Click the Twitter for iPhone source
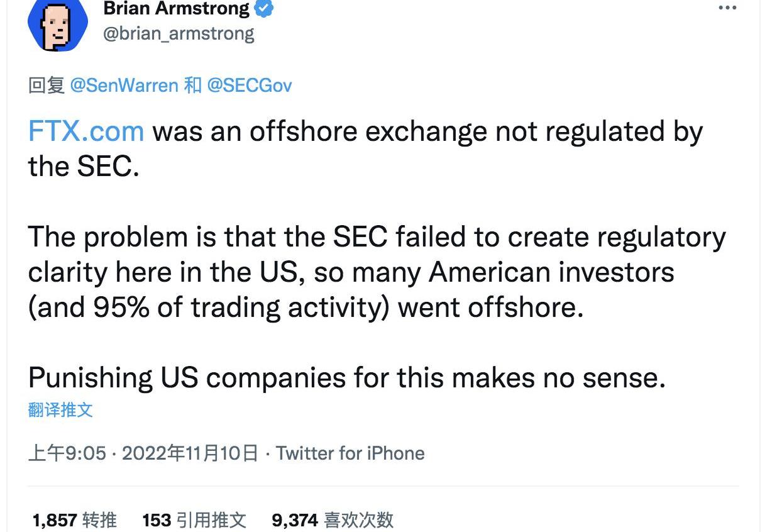 [350, 453]
